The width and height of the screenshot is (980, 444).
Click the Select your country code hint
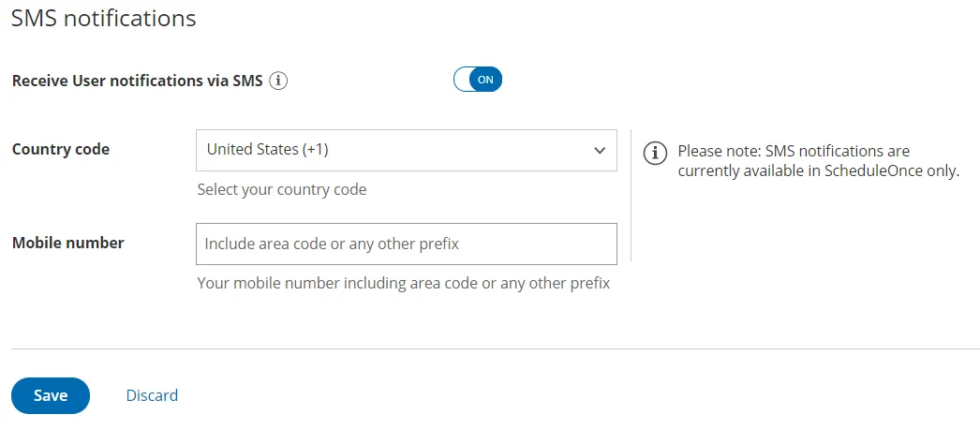point(282,190)
